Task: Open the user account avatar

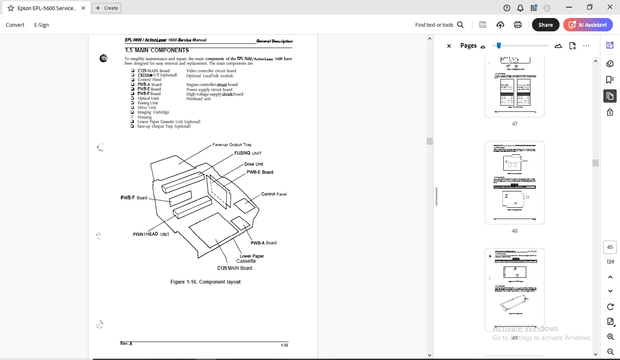Action: click(x=547, y=8)
